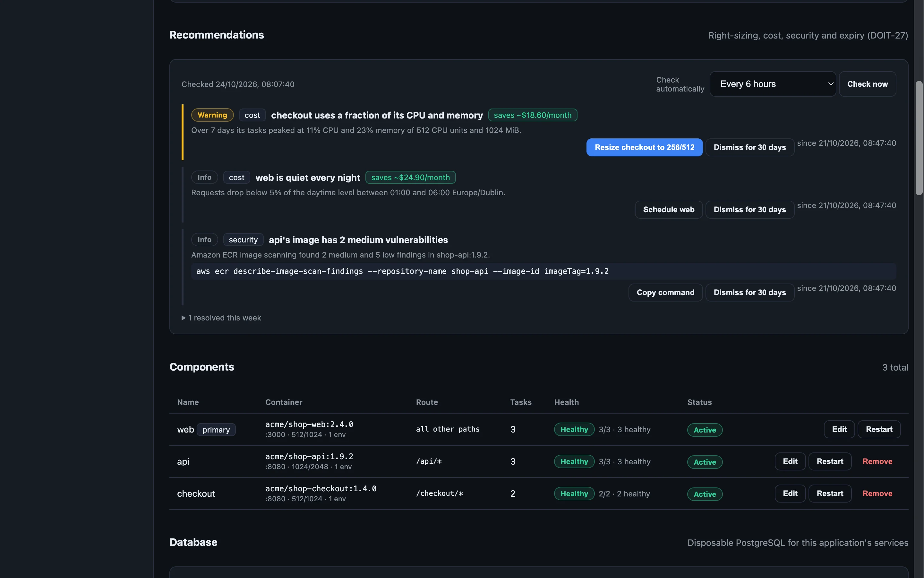The image size is (924, 578).
Task: Remove the checkout component
Action: [x=877, y=494]
